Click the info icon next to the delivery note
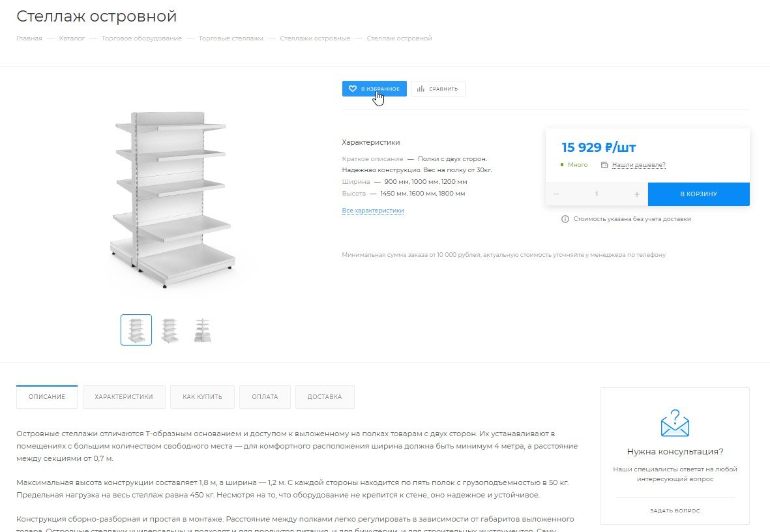The width and height of the screenshot is (770, 532). (565, 219)
